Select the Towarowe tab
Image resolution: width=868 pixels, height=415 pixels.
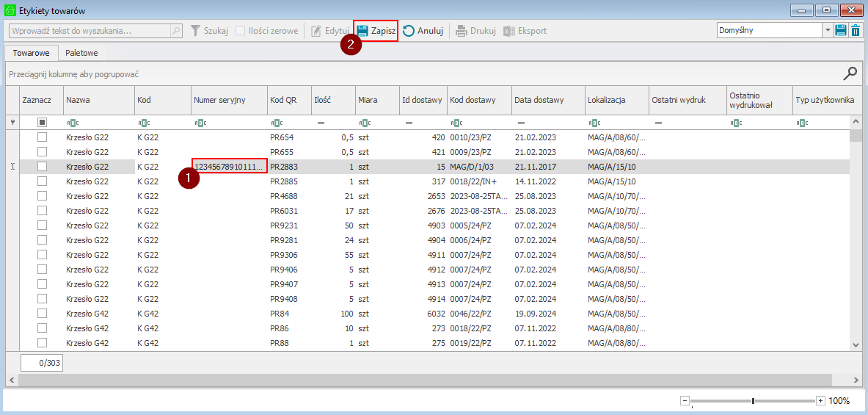click(x=31, y=53)
